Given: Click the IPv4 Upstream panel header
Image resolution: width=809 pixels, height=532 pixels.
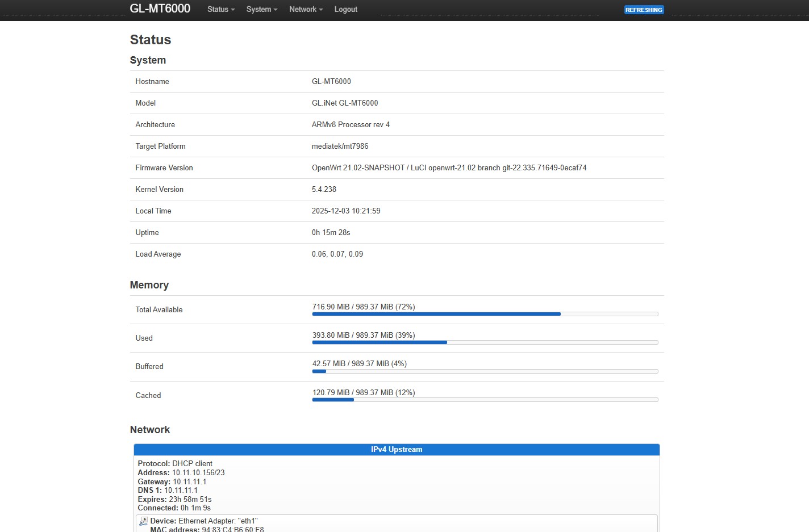Looking at the screenshot, I should click(x=397, y=450).
